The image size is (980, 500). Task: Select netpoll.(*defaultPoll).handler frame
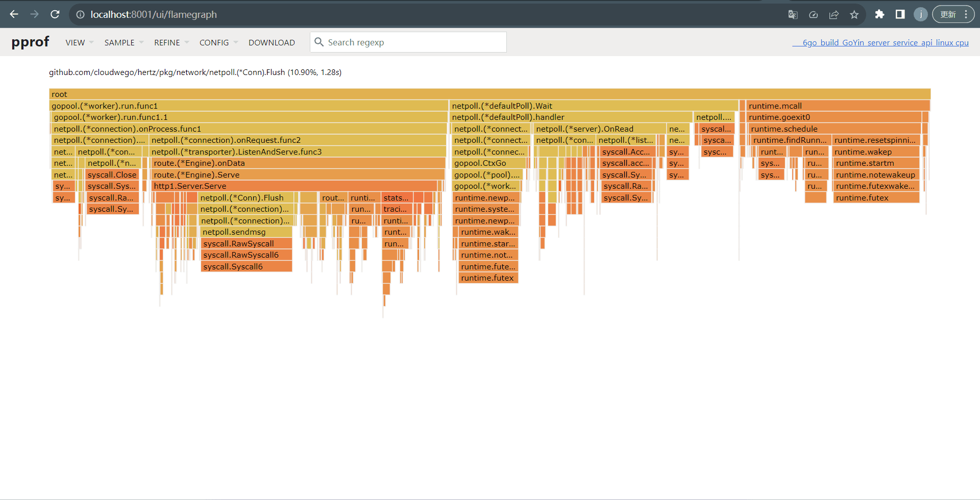coord(571,117)
